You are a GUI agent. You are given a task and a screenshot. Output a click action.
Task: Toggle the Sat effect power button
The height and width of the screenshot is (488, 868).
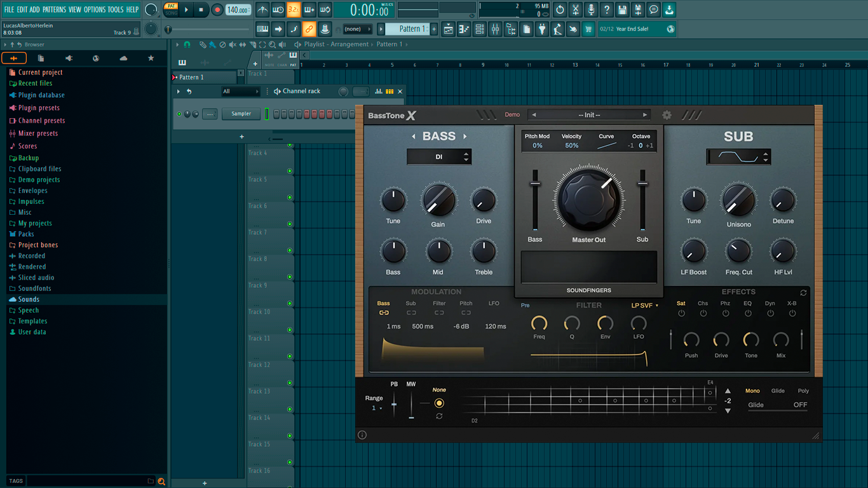681,313
